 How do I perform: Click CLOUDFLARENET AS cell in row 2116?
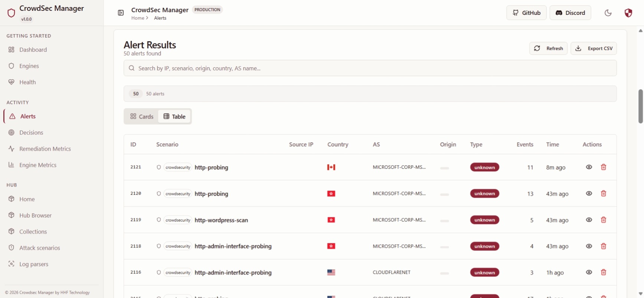click(x=392, y=272)
